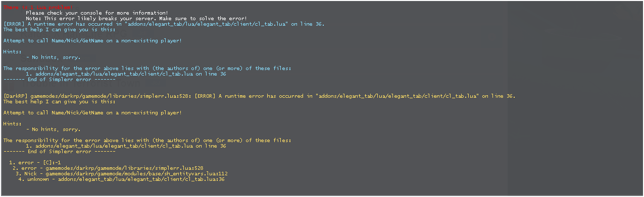This screenshot has height=197, width=644.
Task: Click the yellow "Hints:" heading
Action: 12,123
